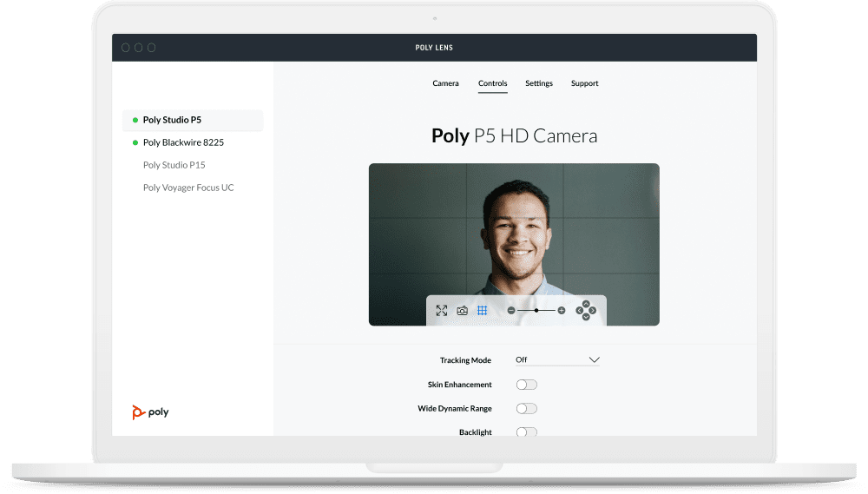The width and height of the screenshot is (868, 494).
Task: Pan camera right with the right arrow
Action: tap(593, 311)
